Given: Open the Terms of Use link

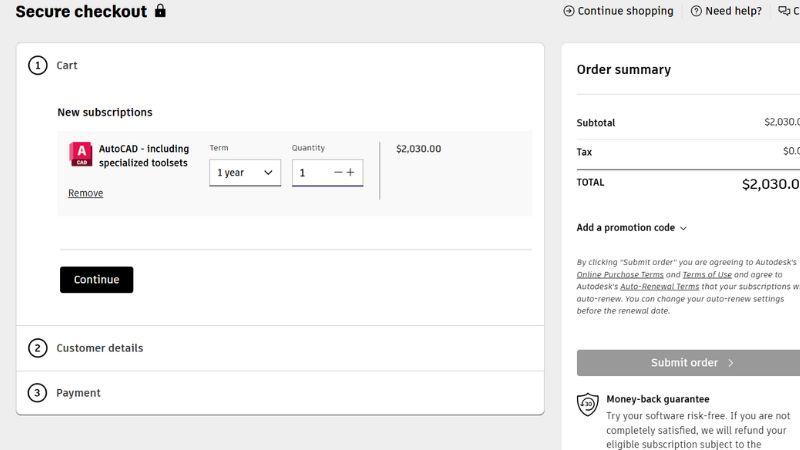Looking at the screenshot, I should click(707, 274).
